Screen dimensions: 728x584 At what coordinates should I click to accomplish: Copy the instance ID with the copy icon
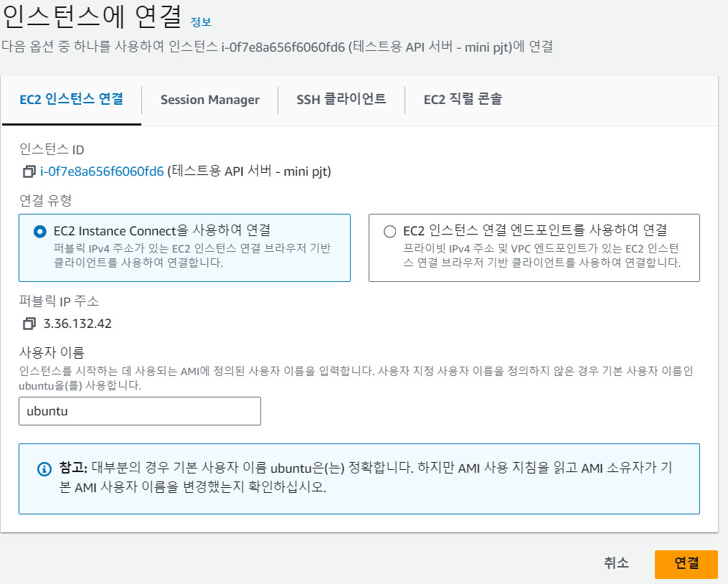coord(29,171)
